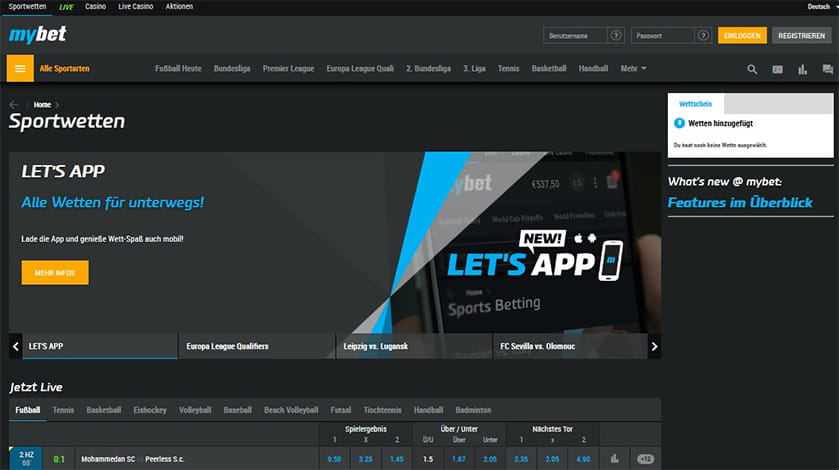
Task: Go to Premier League
Action: [x=288, y=69]
